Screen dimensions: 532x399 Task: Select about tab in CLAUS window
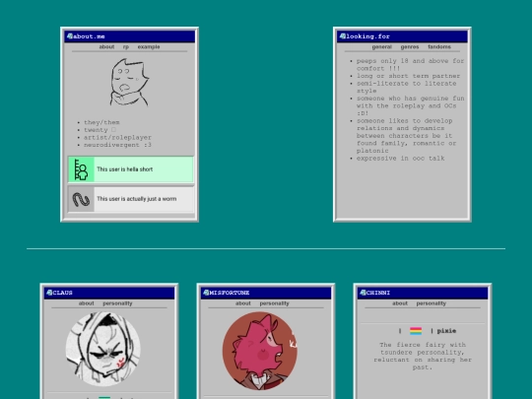86,303
